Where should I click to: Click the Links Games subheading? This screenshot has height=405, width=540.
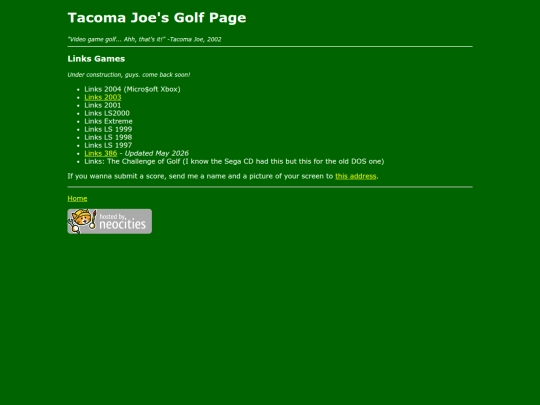coord(96,59)
